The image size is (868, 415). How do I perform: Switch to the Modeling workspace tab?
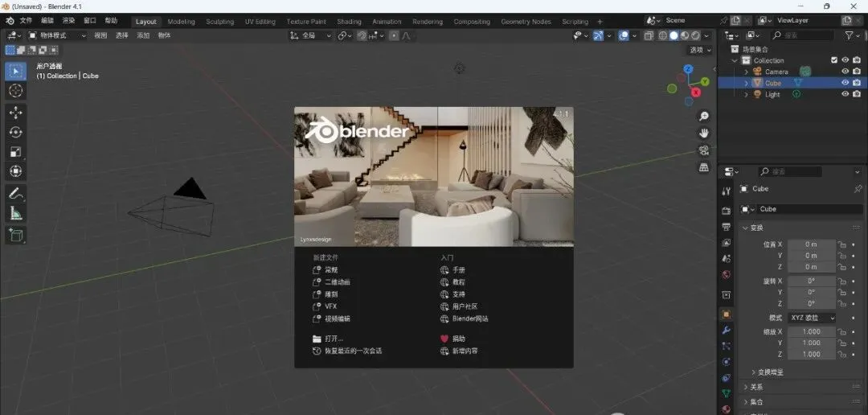(x=181, y=22)
